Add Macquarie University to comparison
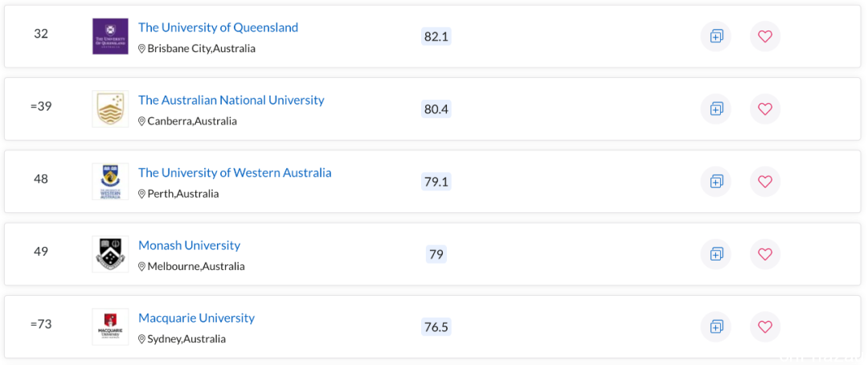This screenshot has width=868, height=365. 716,326
